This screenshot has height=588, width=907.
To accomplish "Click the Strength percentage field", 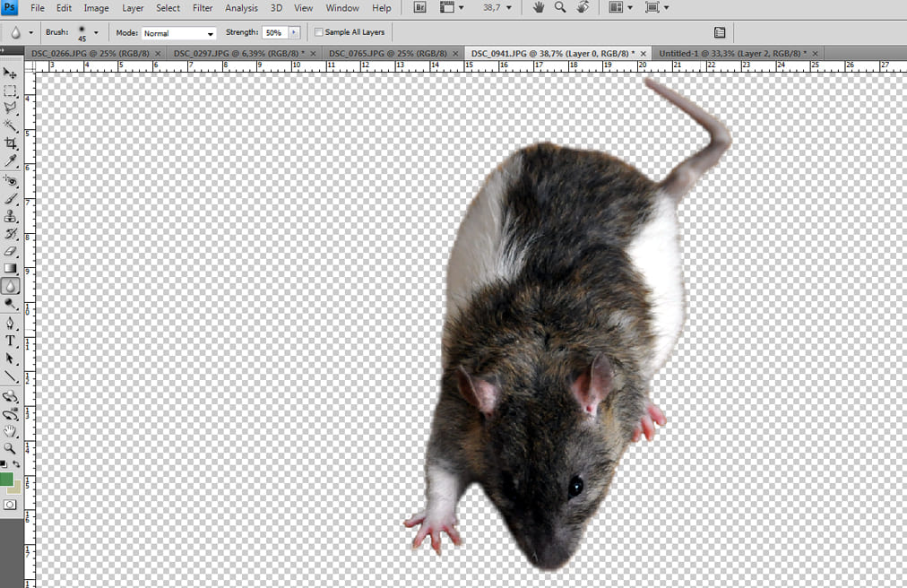I will click(273, 32).
